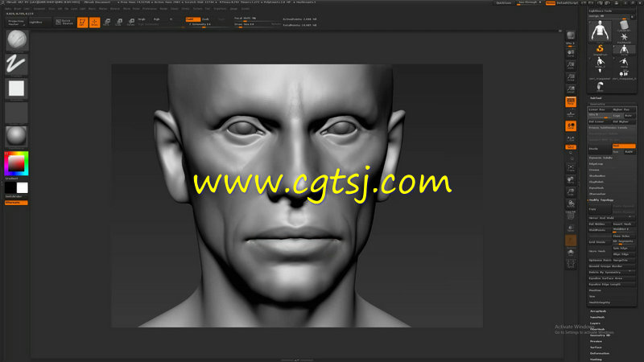Expand the ZRemesher section
This screenshot has width=644, height=362.
coord(597,194)
